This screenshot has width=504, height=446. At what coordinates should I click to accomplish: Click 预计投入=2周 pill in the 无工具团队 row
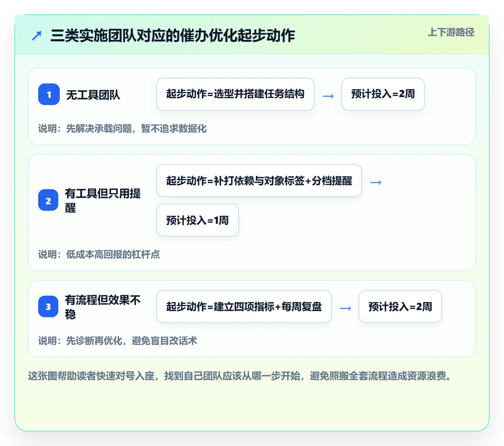383,94
